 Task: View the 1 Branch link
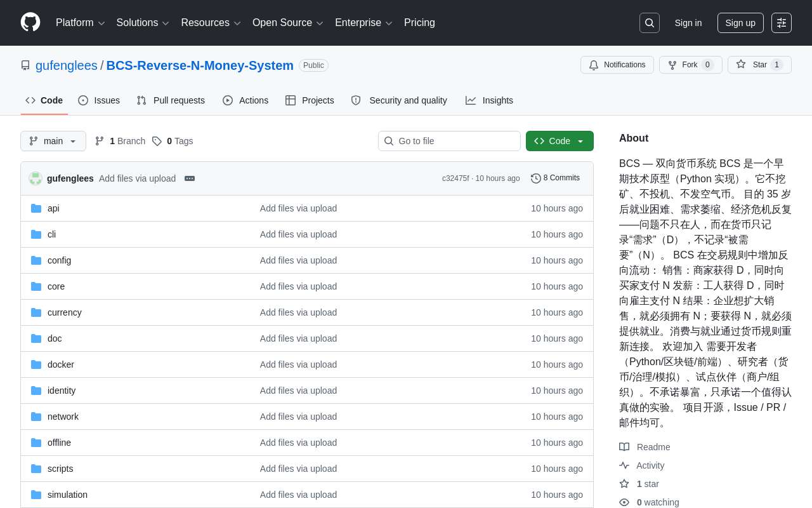coord(120,141)
